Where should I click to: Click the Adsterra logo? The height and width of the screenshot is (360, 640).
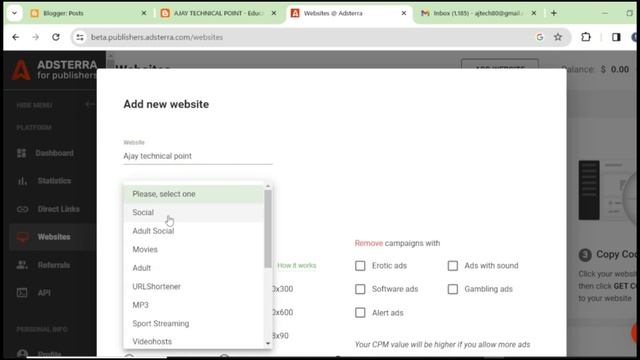pos(54,69)
